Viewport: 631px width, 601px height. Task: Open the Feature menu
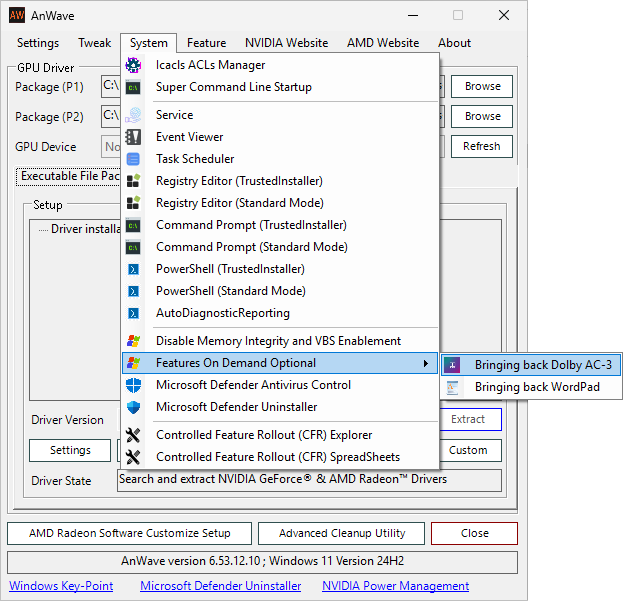[x=206, y=43]
